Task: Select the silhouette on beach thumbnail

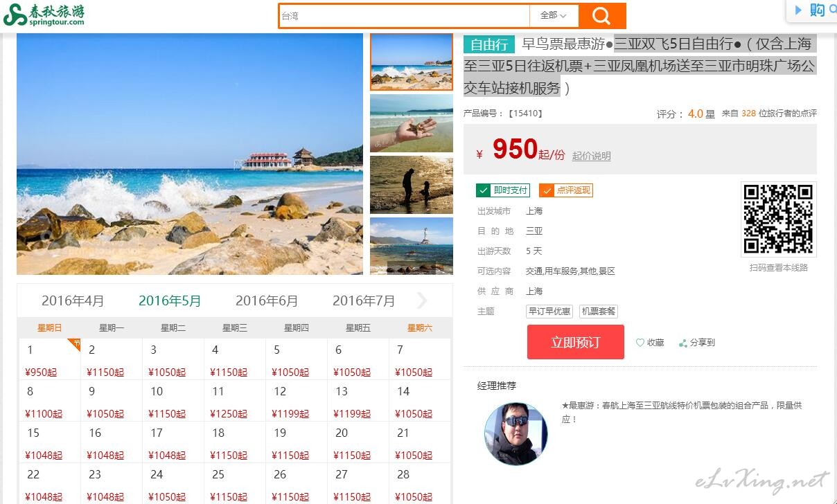Action: pos(412,185)
